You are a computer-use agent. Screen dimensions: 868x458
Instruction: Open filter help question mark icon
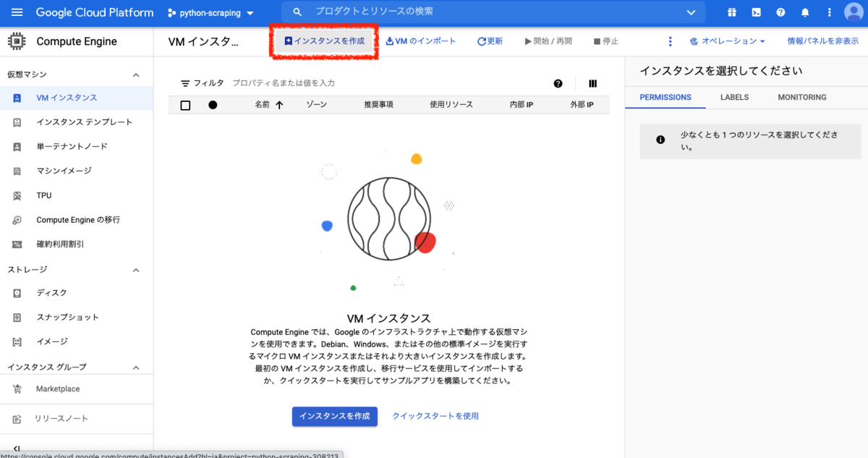[558, 83]
